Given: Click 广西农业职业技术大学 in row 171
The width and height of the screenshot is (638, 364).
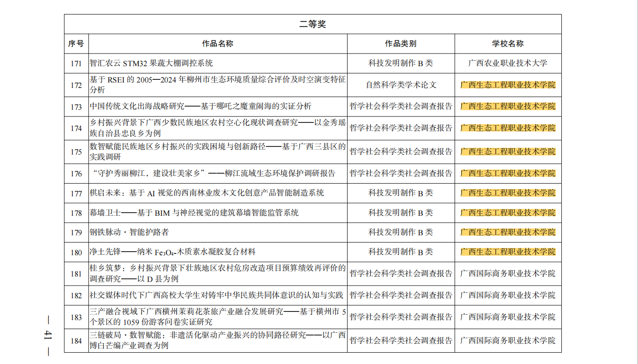Looking at the screenshot, I should point(508,63).
